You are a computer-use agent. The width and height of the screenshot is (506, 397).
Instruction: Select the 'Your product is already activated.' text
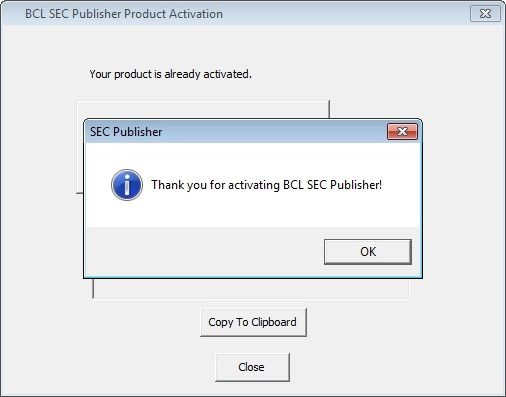pyautogui.click(x=170, y=74)
